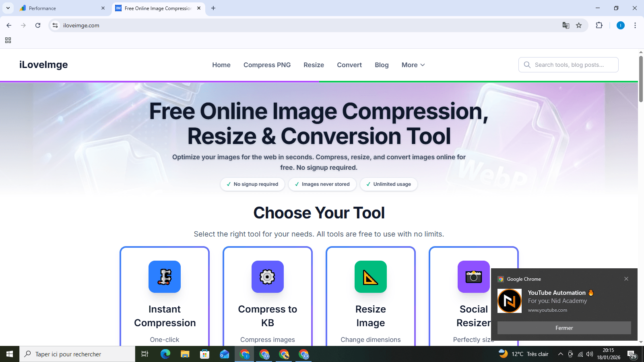Expand the More navigation dropdown

pyautogui.click(x=413, y=65)
